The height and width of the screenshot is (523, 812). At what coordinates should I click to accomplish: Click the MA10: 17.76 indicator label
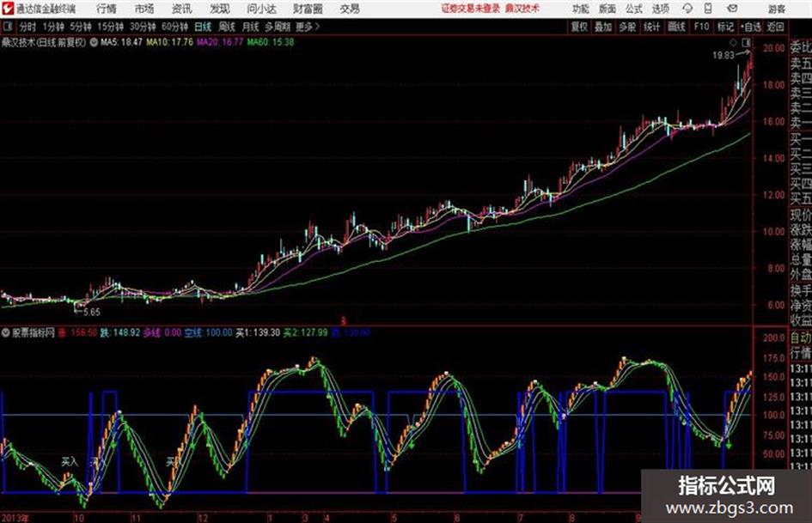[170, 42]
